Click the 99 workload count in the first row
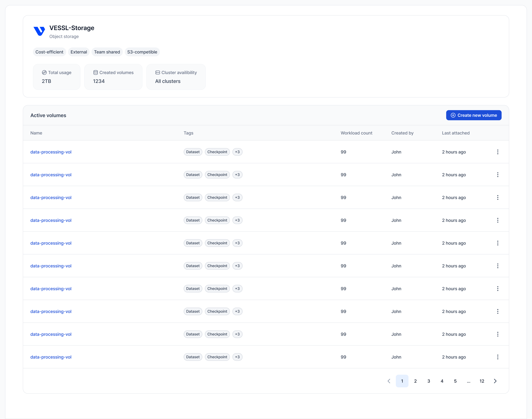 pyautogui.click(x=343, y=152)
